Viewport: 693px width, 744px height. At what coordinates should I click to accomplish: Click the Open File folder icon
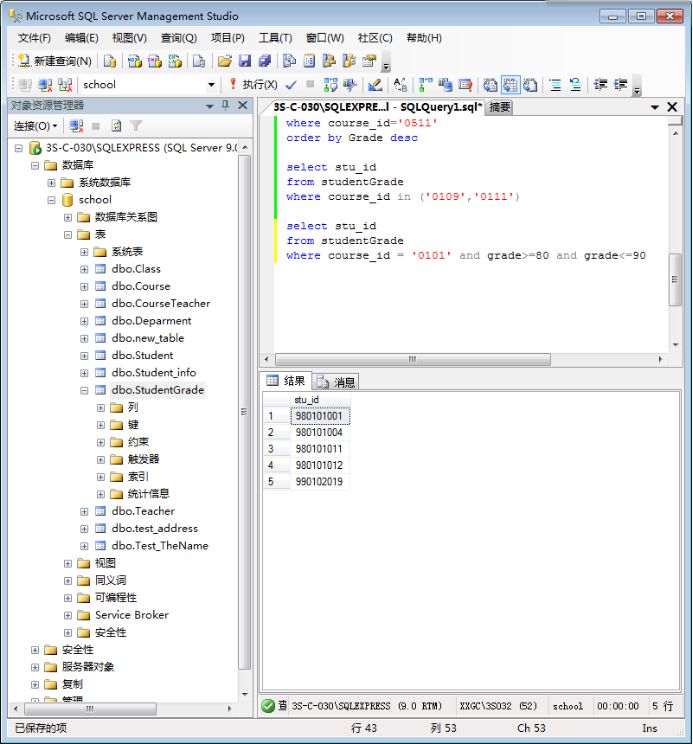[x=224, y=61]
